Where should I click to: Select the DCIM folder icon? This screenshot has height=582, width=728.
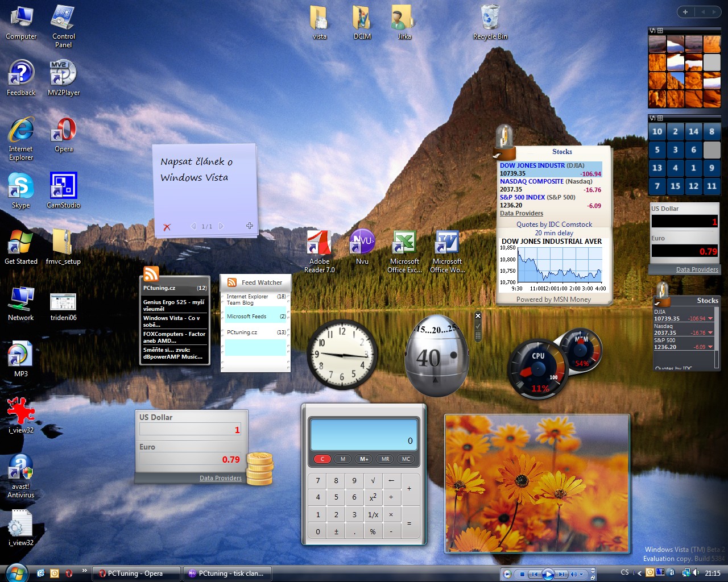pos(362,23)
